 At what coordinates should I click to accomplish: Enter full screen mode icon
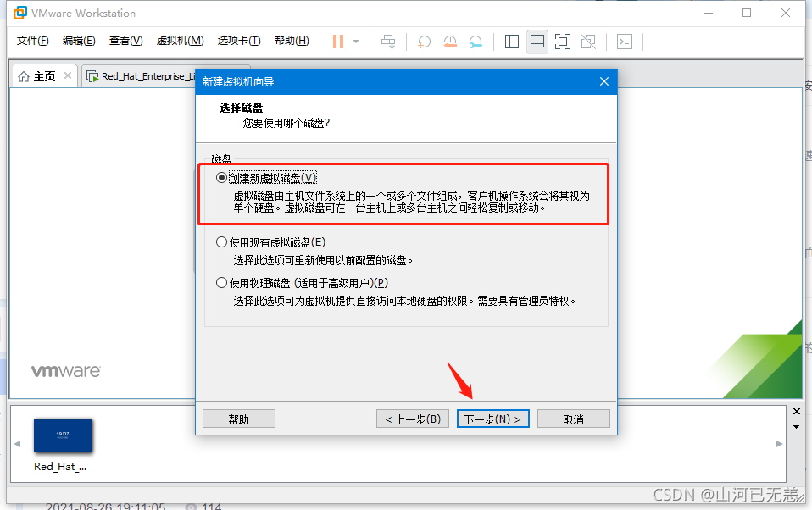(563, 42)
